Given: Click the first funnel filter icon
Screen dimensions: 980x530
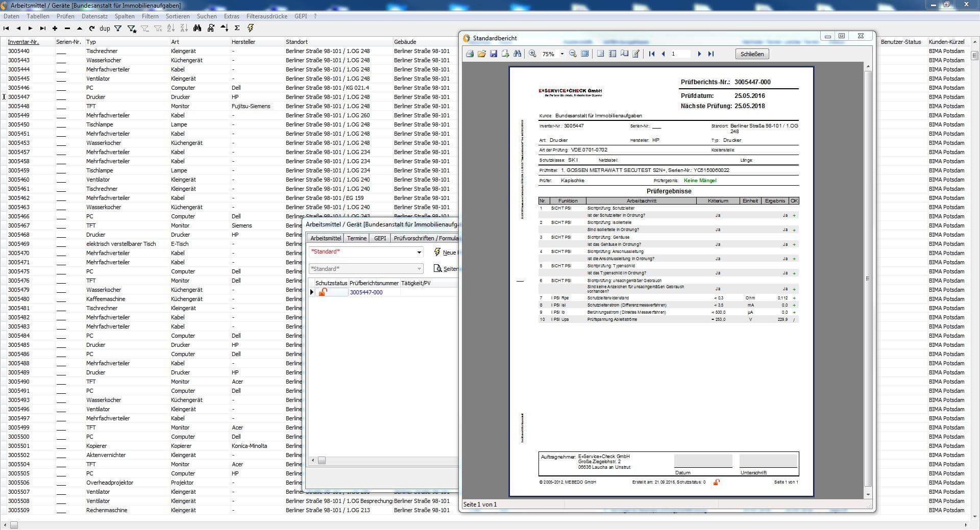Looking at the screenshot, I should (x=118, y=29).
